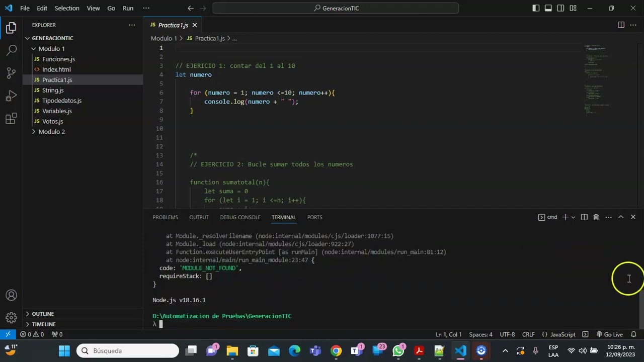Open the Run menu

[x=128, y=8]
